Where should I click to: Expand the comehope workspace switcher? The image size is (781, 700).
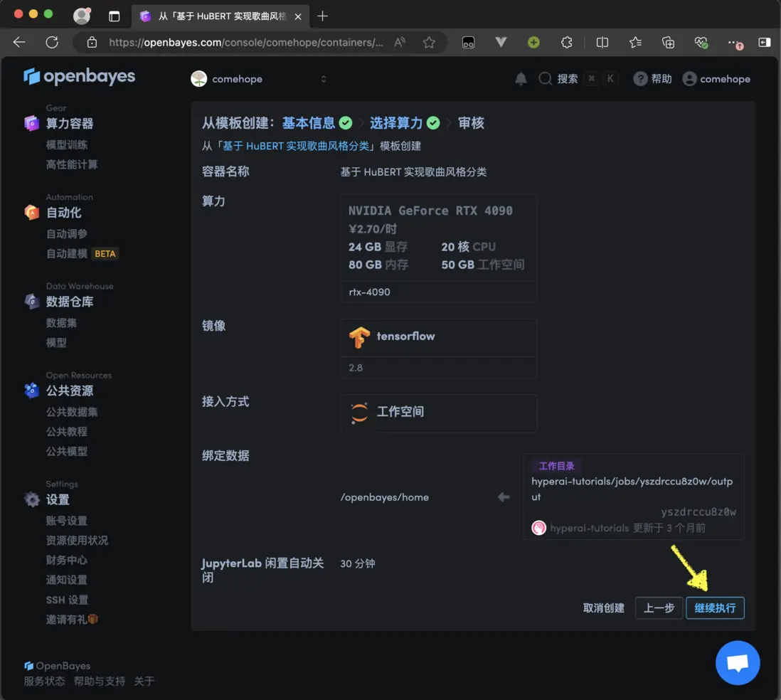pyautogui.click(x=258, y=79)
